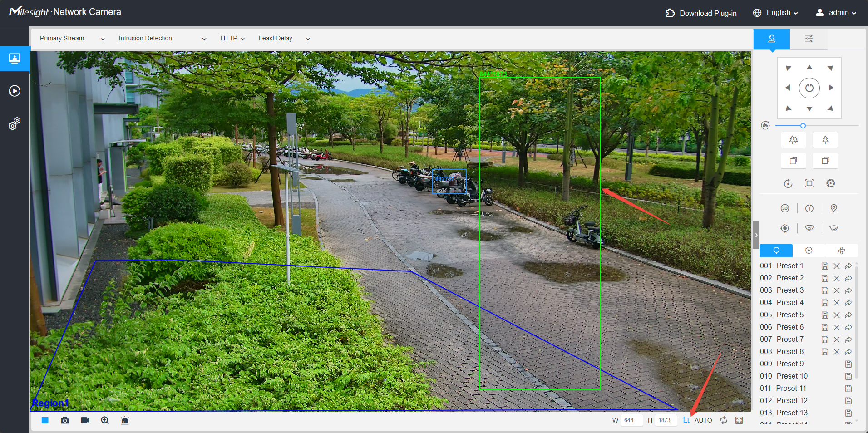
Task: Call Preset 1 with its arrow icon
Action: [x=848, y=266]
